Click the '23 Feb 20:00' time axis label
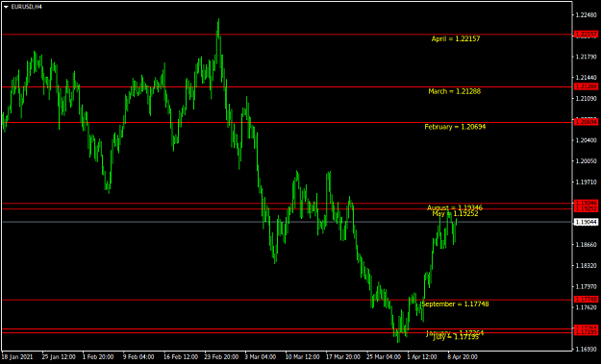Image resolution: width=601 pixels, height=364 pixels. [x=221, y=357]
